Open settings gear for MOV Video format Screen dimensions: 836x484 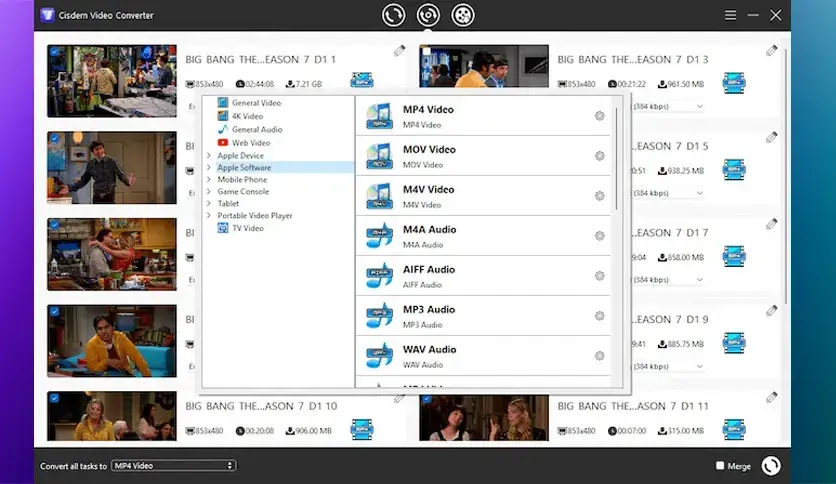click(600, 156)
